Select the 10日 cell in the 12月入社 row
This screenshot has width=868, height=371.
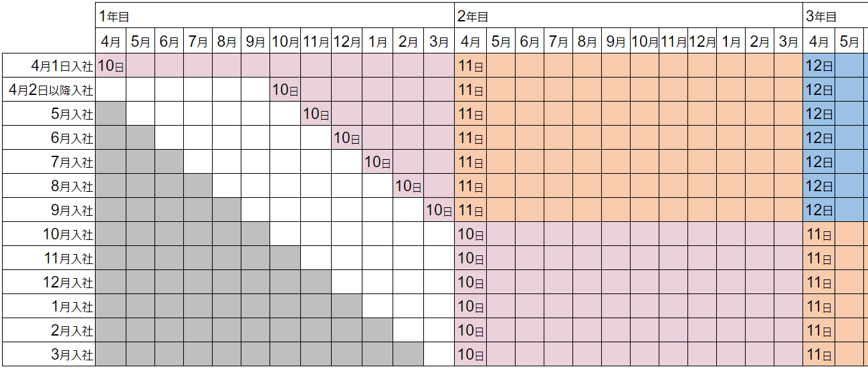(x=470, y=282)
